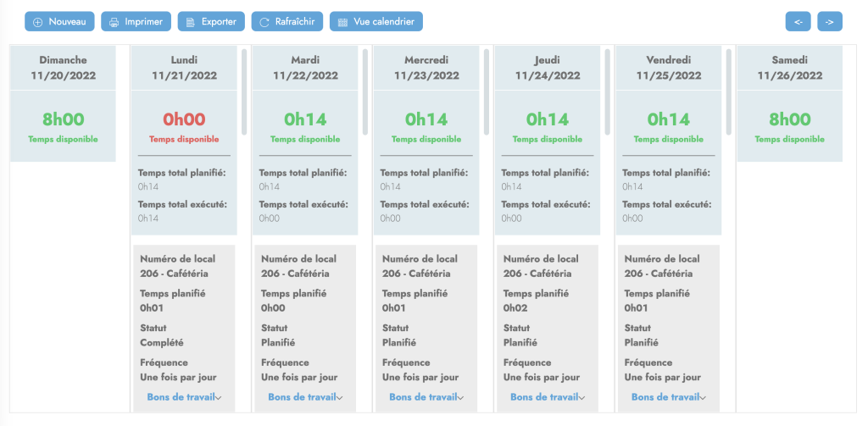Click the document icon beside Exporter
This screenshot has height=426, width=868.
coord(190,22)
